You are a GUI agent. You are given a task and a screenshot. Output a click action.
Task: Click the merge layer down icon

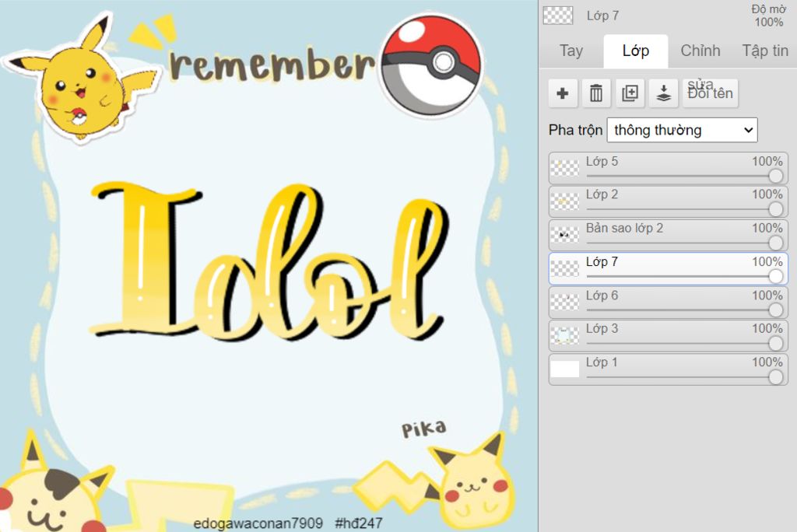[663, 93]
